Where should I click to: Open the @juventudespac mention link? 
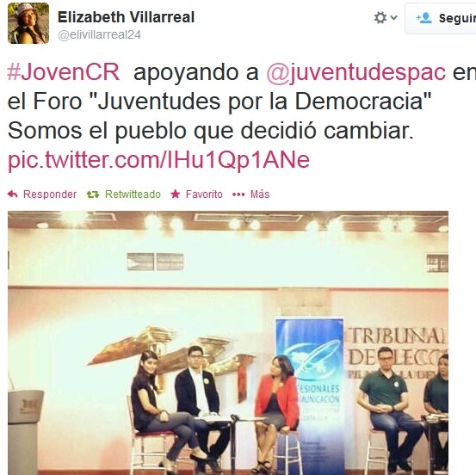click(355, 73)
